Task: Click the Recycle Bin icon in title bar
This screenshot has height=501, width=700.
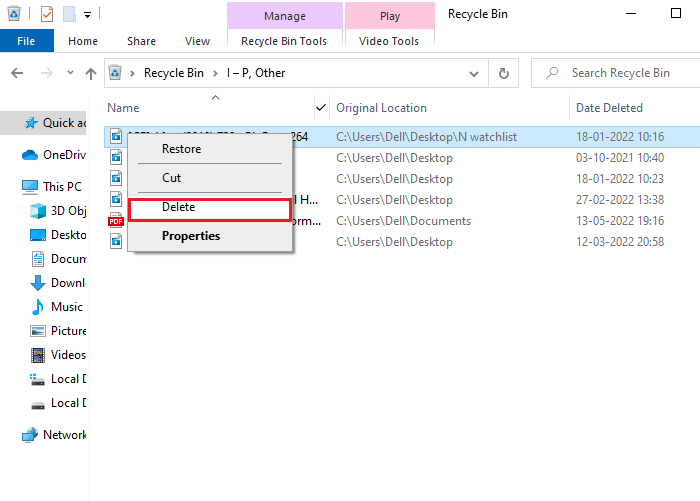Action: tap(14, 14)
